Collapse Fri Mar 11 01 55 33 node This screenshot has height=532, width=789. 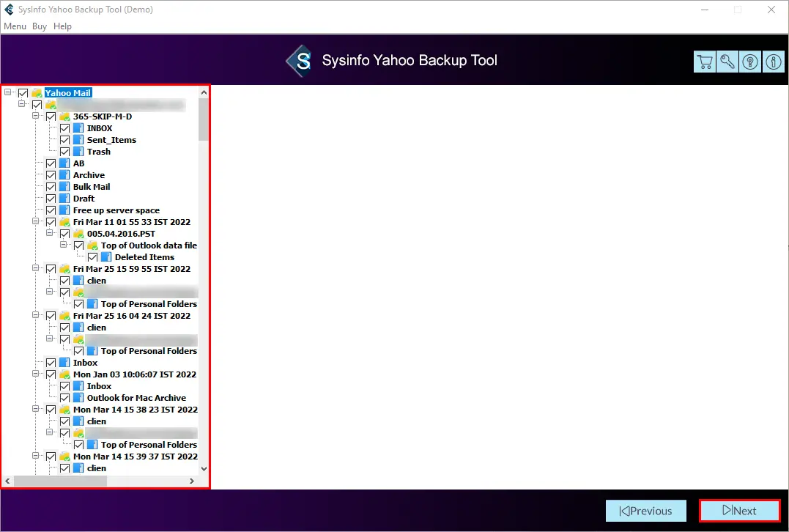click(36, 221)
